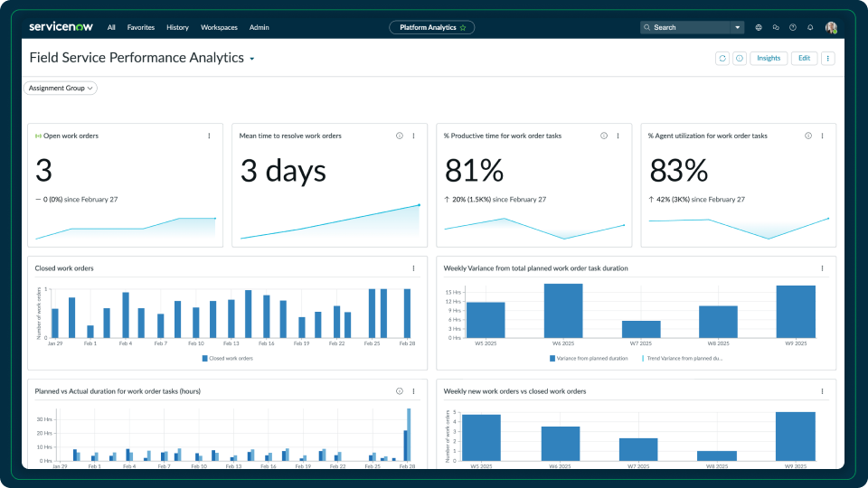Open the dashboard info icon
The width and height of the screenshot is (868, 488).
(739, 58)
